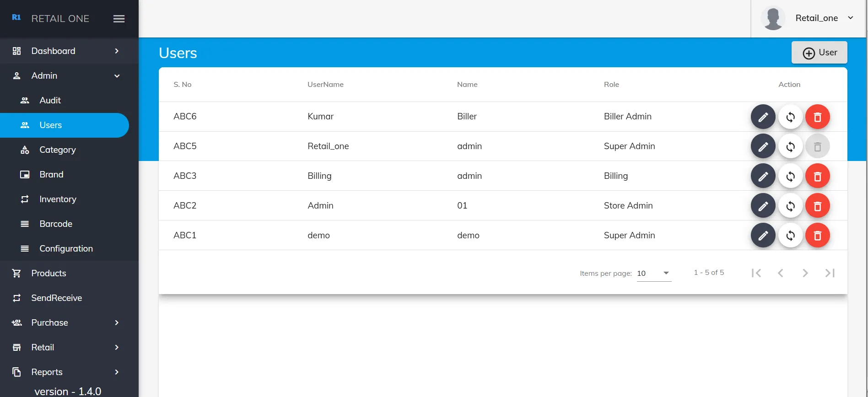Open the Products sidebar link
Screen dimensions: 868x397
click(49, 274)
